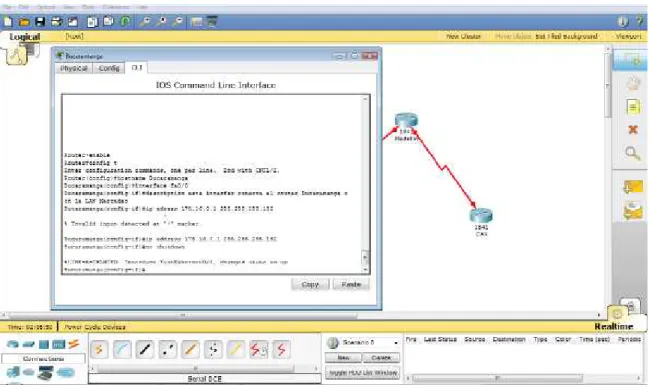Choose the Hubs device category
This screenshot has width=649, height=388.
[x=43, y=344]
